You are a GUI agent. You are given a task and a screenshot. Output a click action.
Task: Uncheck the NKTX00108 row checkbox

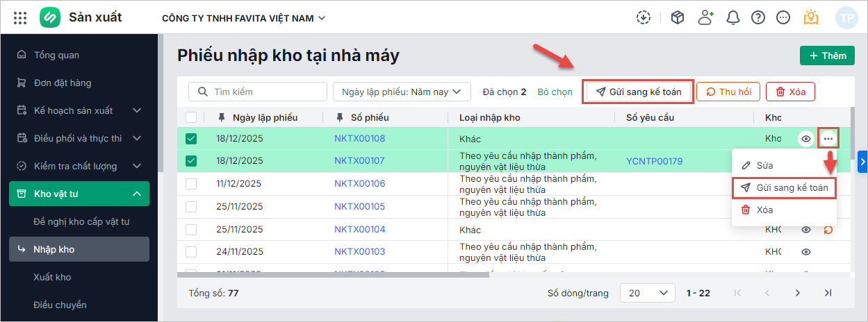coord(191,139)
